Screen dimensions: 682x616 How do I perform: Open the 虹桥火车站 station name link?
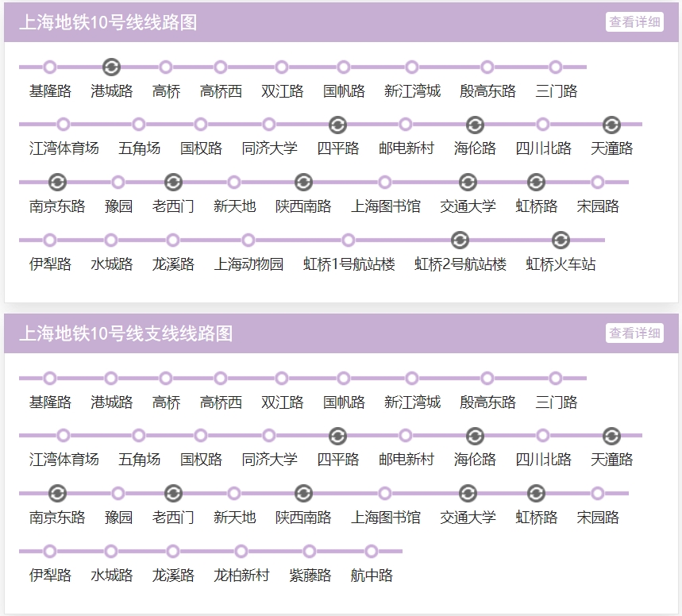point(561,264)
